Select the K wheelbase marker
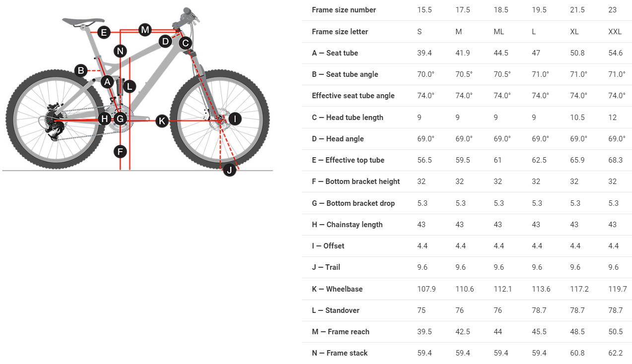 pos(162,121)
